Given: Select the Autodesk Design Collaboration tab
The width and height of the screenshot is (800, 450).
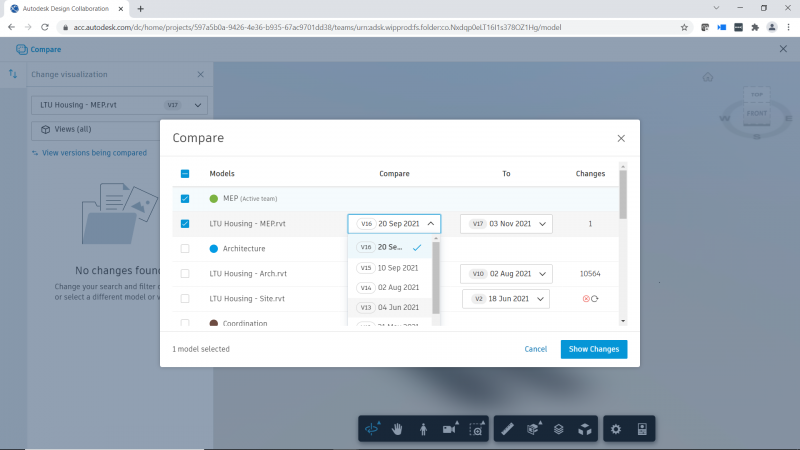Looking at the screenshot, I should [66, 9].
